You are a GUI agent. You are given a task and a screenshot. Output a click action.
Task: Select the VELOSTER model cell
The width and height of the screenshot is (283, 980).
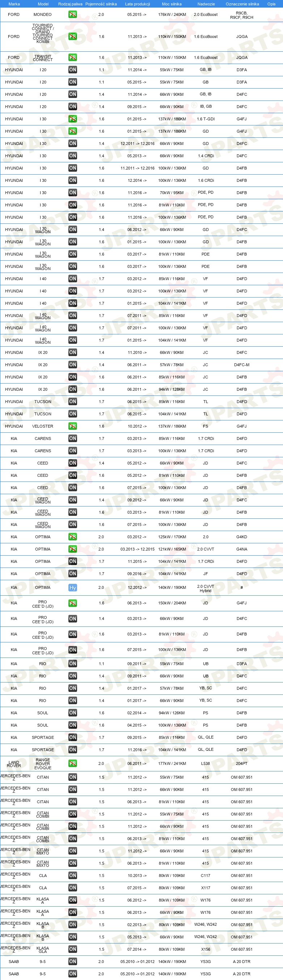(43, 426)
